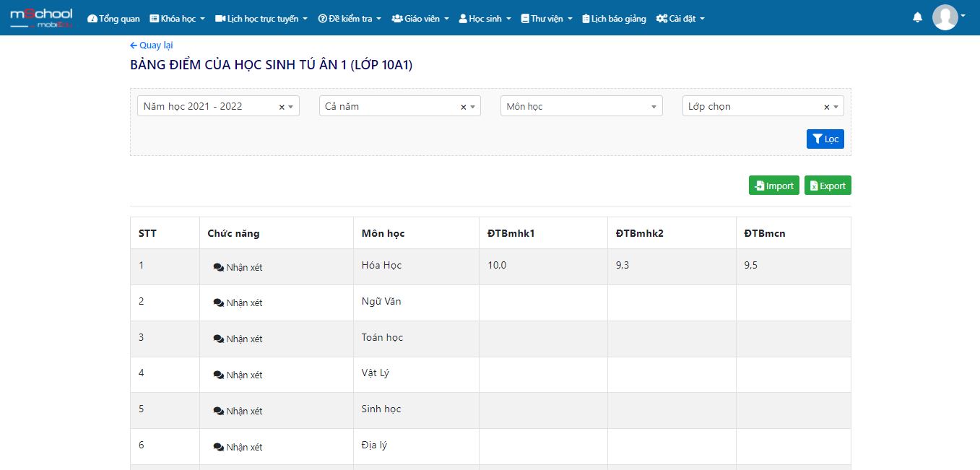The image size is (980, 470).
Task: Click the Hóa Học subject cell
Action: click(416, 266)
